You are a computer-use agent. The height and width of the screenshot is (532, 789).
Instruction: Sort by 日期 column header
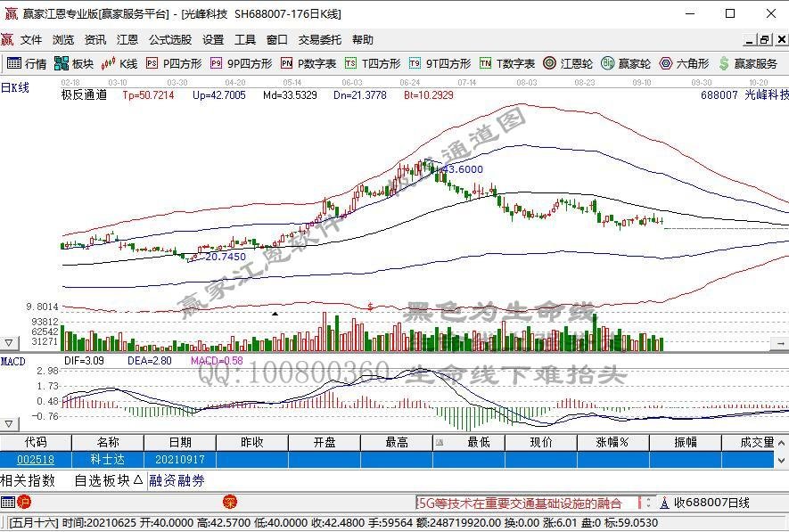pos(179,443)
